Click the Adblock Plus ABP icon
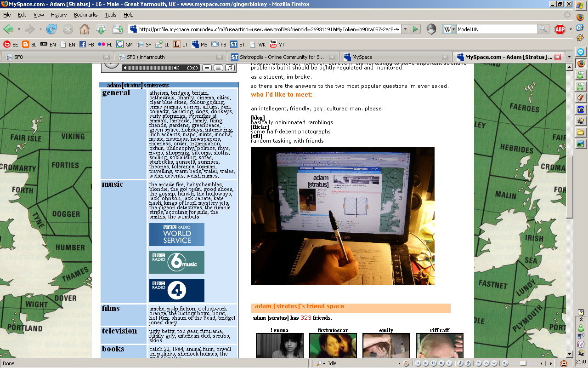588x368 pixels. click(x=560, y=29)
